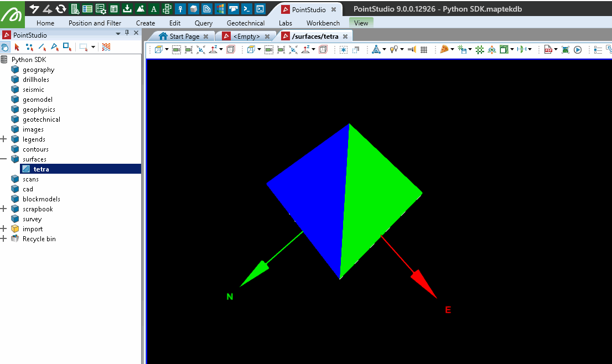
Task: Close the <Empty> view tab
Action: (x=267, y=37)
